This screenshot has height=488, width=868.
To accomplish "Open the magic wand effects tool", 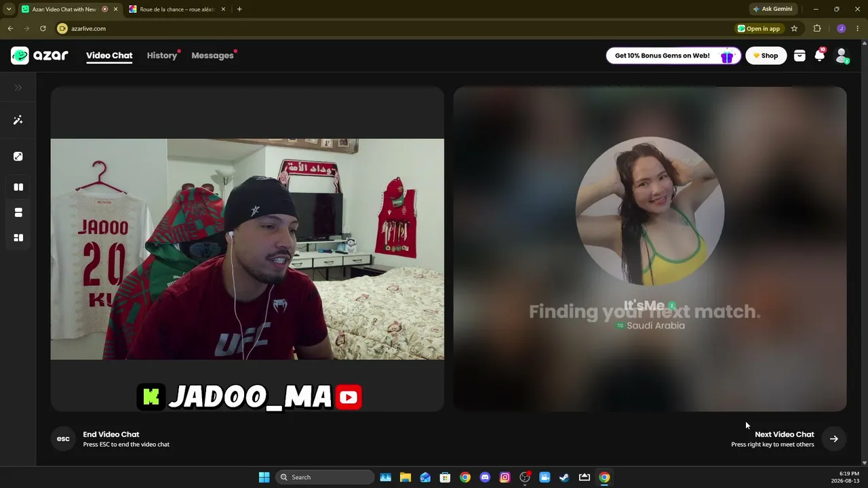I will point(18,120).
